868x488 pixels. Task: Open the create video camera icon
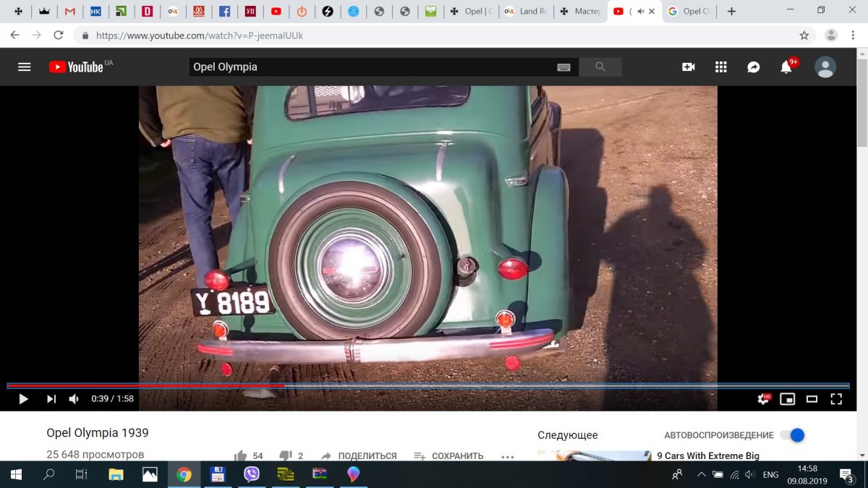[688, 67]
